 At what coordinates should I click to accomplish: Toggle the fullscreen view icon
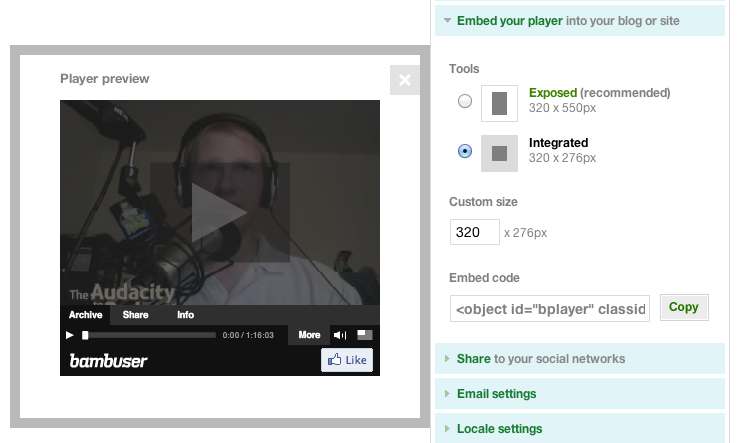(365, 335)
